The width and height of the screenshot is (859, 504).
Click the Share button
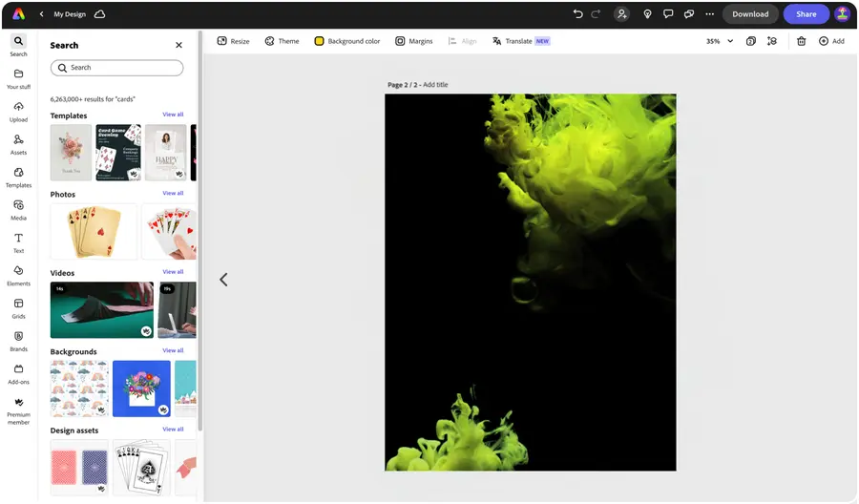point(806,14)
